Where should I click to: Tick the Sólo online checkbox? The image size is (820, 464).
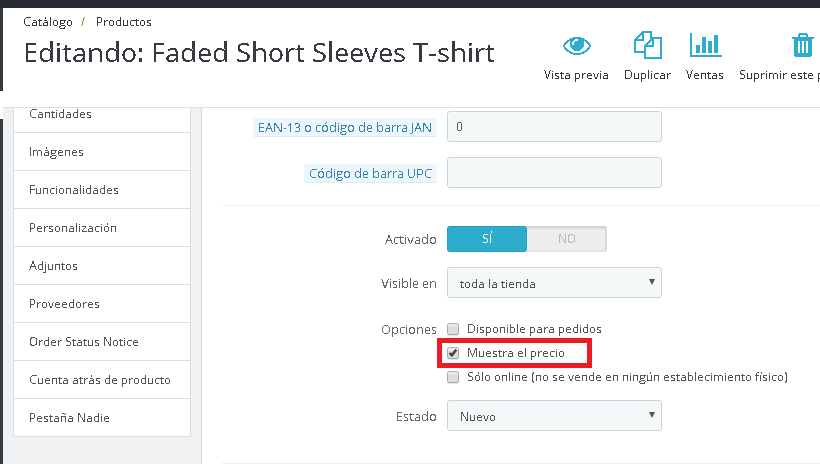click(x=453, y=377)
